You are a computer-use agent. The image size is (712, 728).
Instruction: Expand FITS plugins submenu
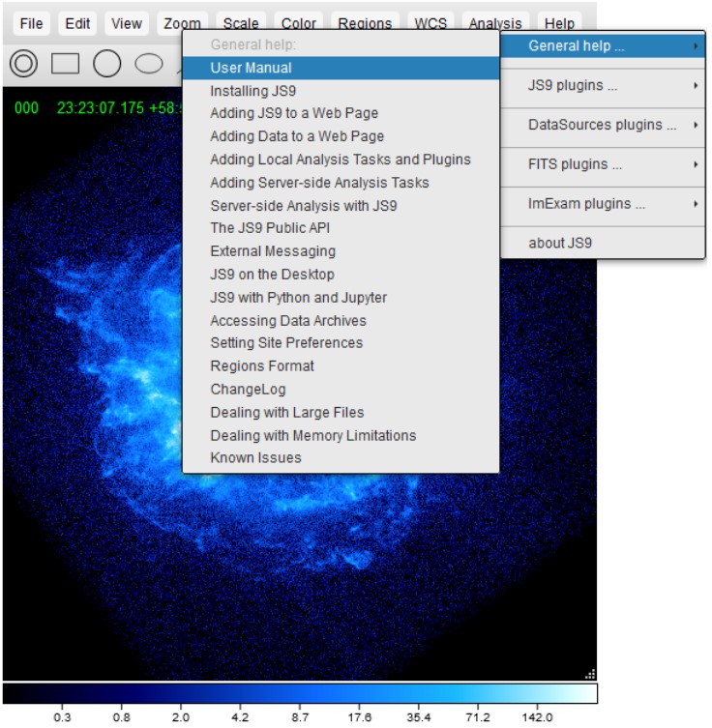tap(603, 164)
